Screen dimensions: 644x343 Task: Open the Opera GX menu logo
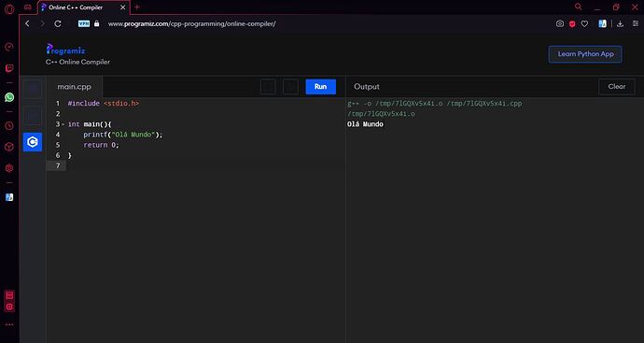(9, 8)
